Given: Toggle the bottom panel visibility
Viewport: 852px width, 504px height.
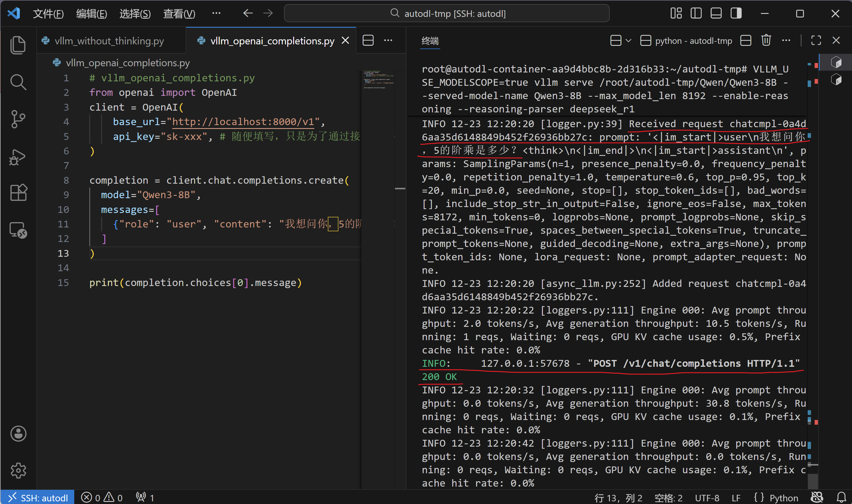Looking at the screenshot, I should pos(716,14).
